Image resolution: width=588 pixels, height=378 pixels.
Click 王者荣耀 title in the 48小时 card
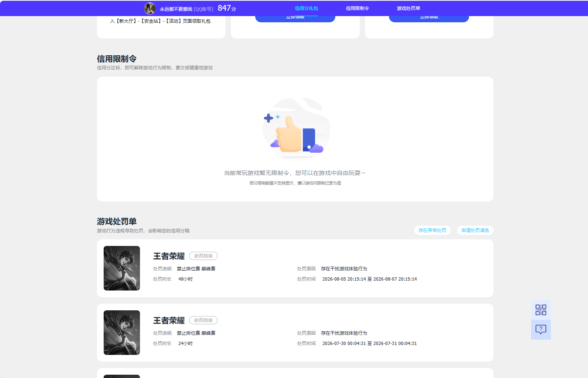click(x=169, y=256)
